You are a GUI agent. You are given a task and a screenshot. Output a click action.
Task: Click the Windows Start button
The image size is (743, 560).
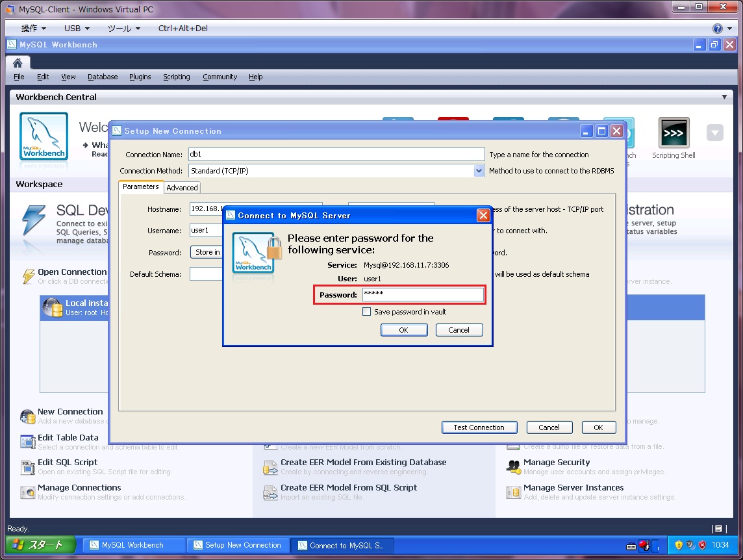[x=40, y=545]
